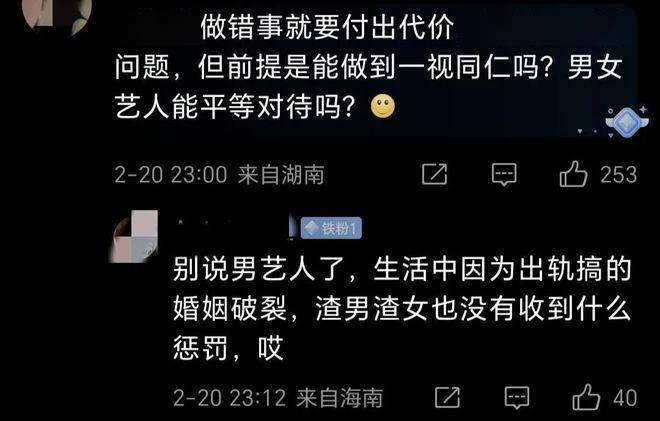Share the first comment posted at 23:00
The image size is (660, 421).
[434, 174]
